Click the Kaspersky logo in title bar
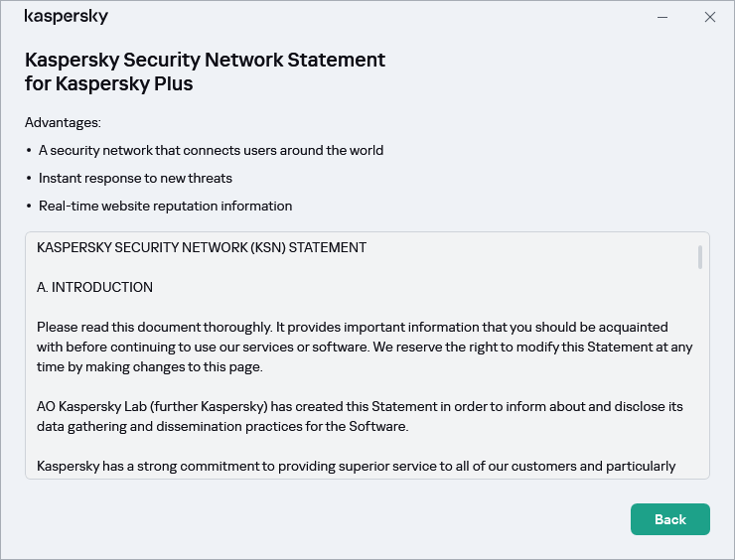This screenshot has height=560, width=735. (67, 17)
